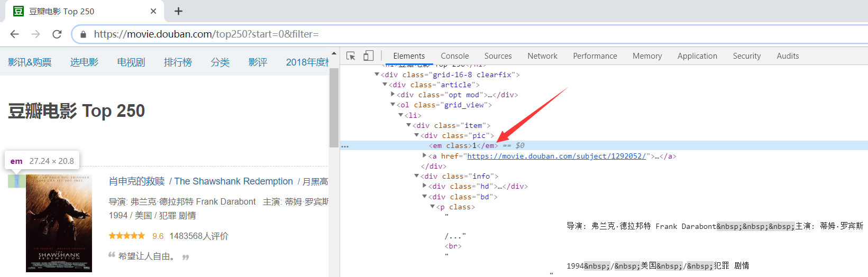Collapse the p class node

(432, 207)
